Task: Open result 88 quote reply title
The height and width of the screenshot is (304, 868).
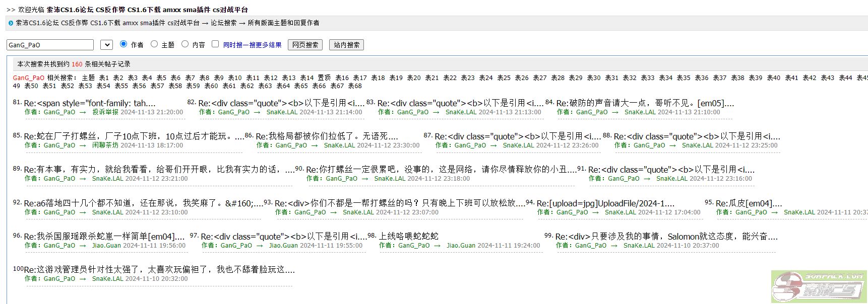Action: (x=697, y=136)
